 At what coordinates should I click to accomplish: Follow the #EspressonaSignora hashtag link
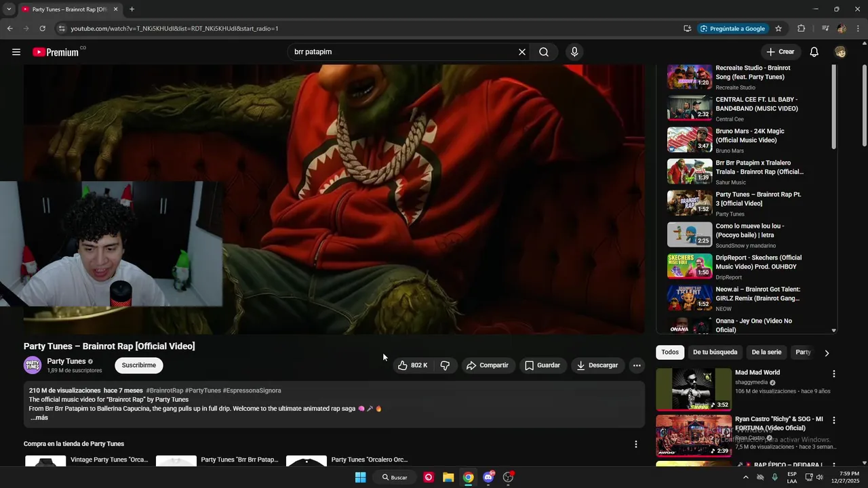[252, 390]
